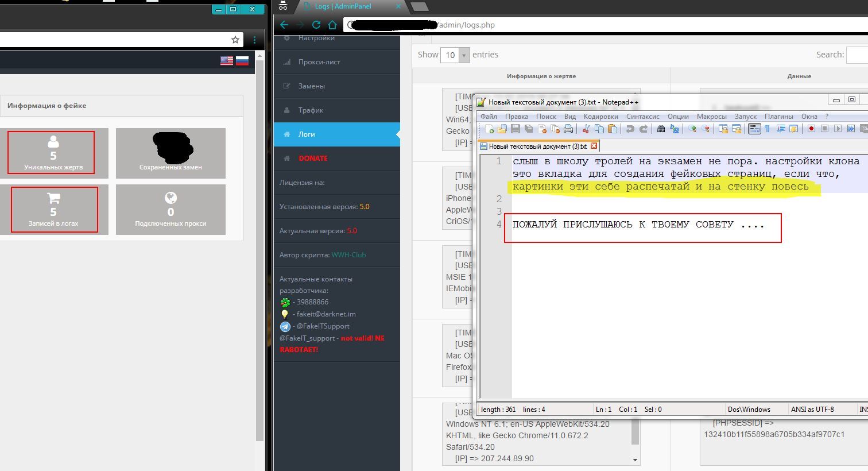Toggle Word wrap in Notepad++ toolbar
The width and height of the screenshot is (868, 471).
coord(754,129)
